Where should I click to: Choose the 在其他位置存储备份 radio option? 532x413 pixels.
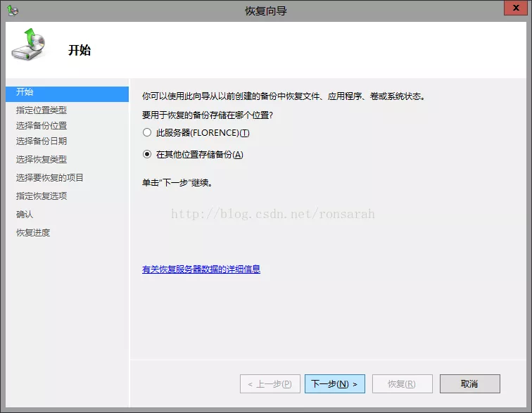pyautogui.click(x=147, y=155)
